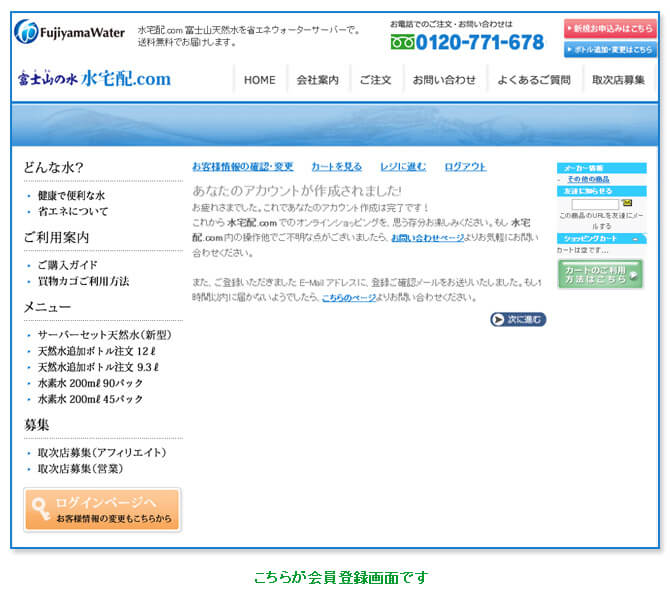The width and height of the screenshot is (670, 600).
Task: Click レジに進む link
Action: pos(403,167)
